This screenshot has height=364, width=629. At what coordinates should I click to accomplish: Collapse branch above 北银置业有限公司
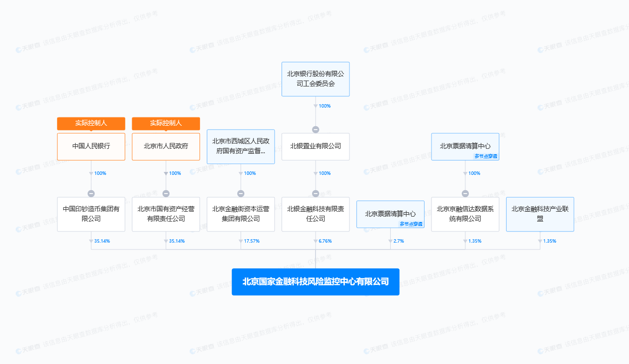pyautogui.click(x=315, y=130)
